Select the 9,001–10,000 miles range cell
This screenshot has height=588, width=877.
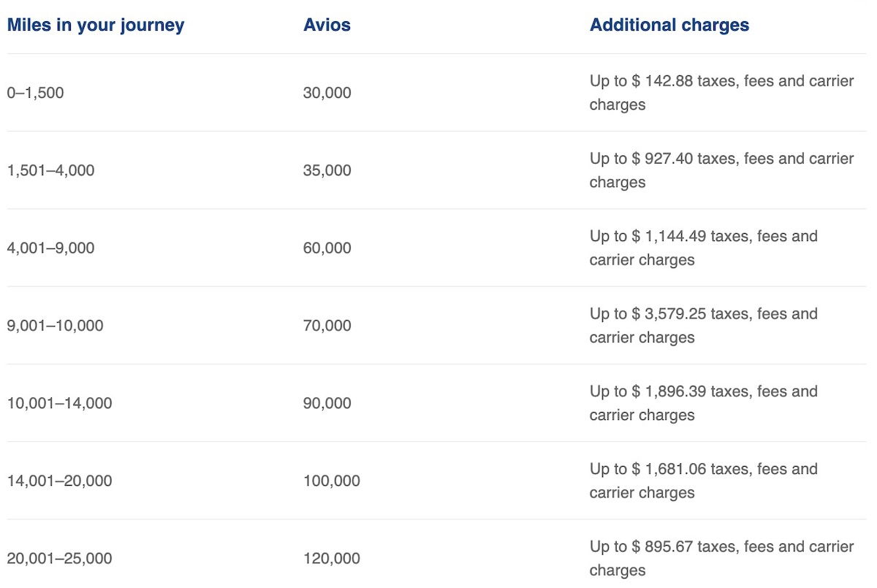point(56,326)
